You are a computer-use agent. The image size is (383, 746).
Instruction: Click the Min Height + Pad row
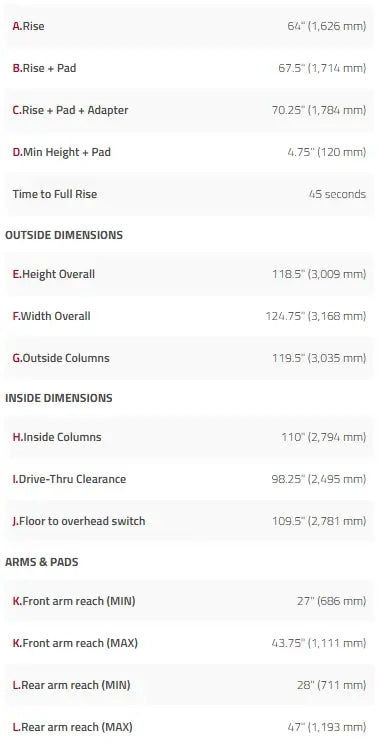[189, 152]
